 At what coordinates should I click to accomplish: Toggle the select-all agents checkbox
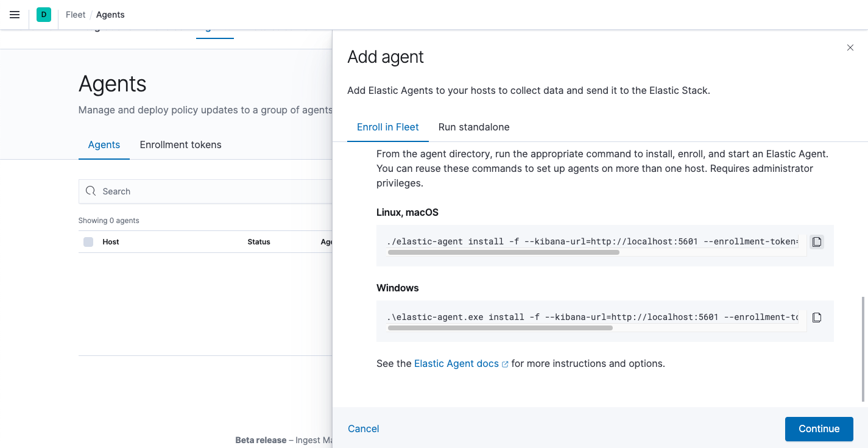click(88, 241)
